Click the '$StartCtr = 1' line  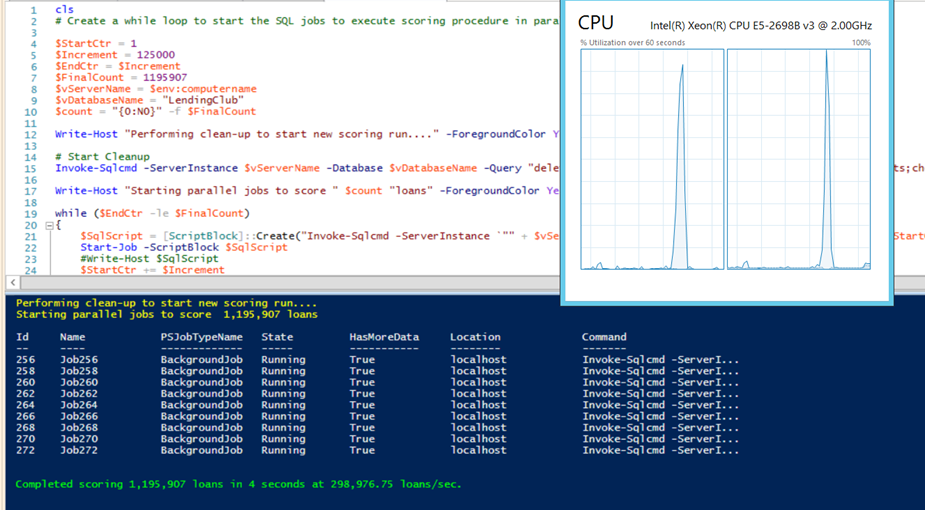pyautogui.click(x=96, y=44)
